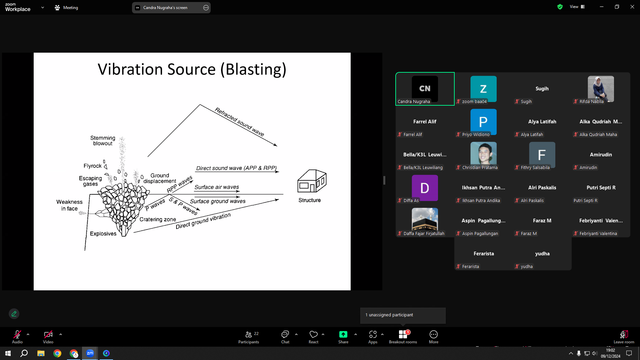The height and width of the screenshot is (360, 640).
Task: Open Zoom app icon in taskbar
Action: tap(90, 353)
